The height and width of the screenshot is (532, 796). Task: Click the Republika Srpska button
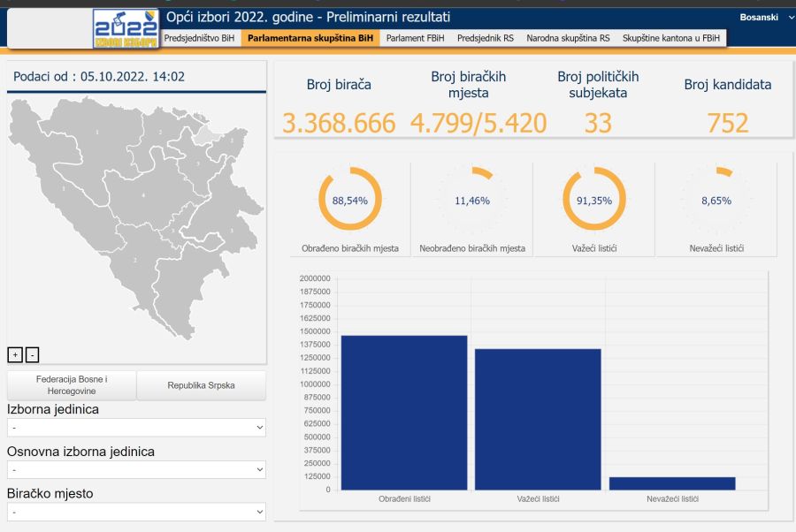click(201, 385)
